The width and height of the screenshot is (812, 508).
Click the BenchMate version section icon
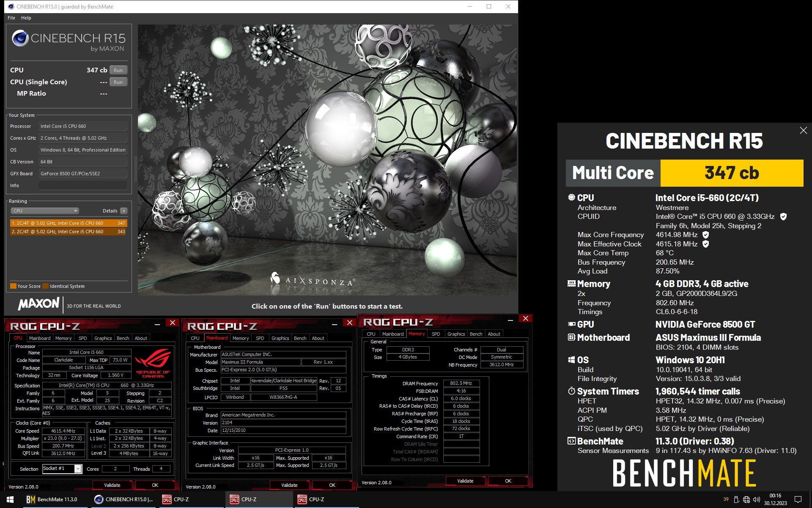[571, 441]
